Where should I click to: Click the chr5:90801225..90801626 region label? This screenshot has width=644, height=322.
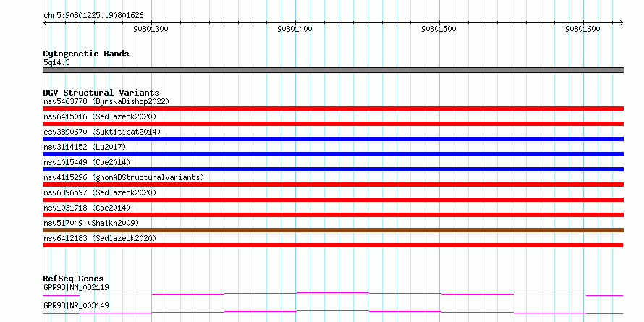pos(93,16)
